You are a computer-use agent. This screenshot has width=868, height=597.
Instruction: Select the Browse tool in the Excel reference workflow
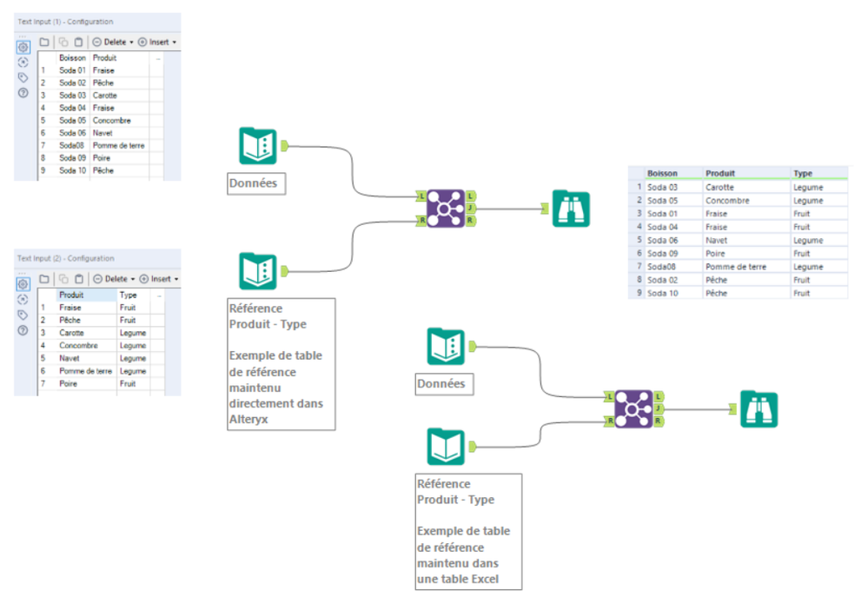click(759, 409)
